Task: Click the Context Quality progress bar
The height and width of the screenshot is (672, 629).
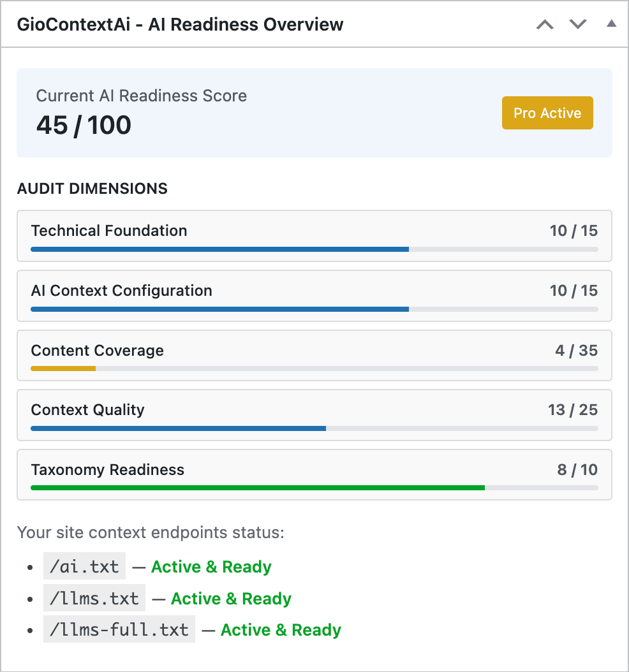Action: (314, 428)
